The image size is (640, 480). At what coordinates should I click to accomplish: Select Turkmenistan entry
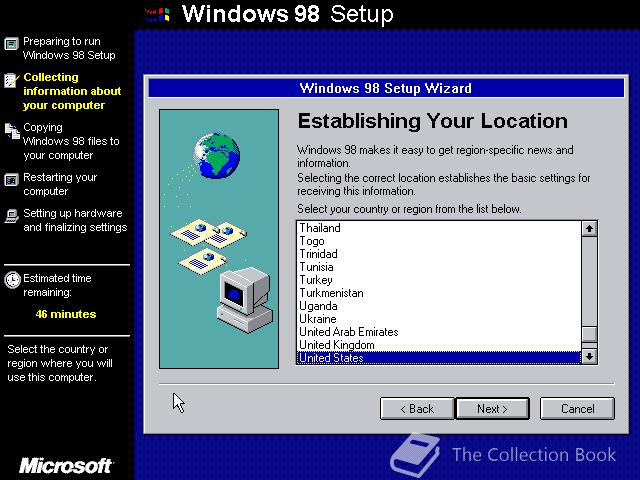[439, 293]
